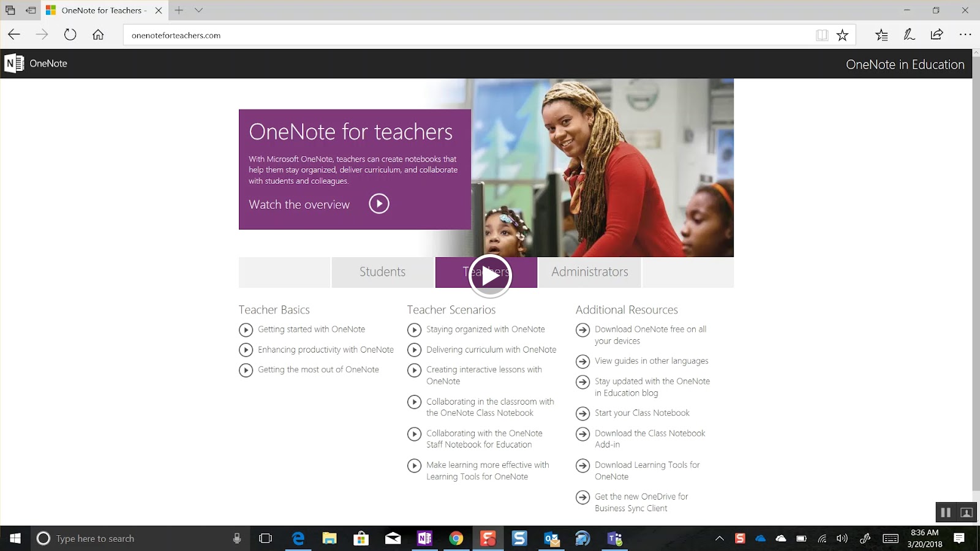The image size is (980, 551).
Task: Open Collaborating with Staff Notebook link
Action: tap(484, 439)
